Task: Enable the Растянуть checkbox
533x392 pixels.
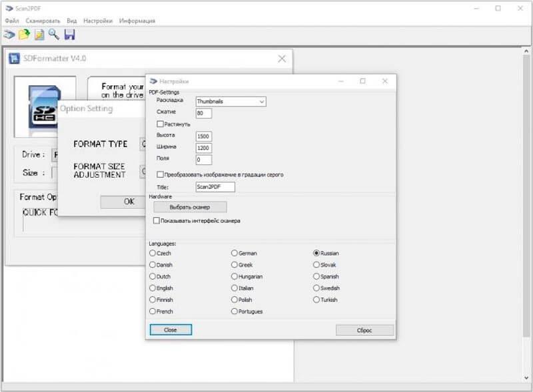Action: [x=160, y=124]
